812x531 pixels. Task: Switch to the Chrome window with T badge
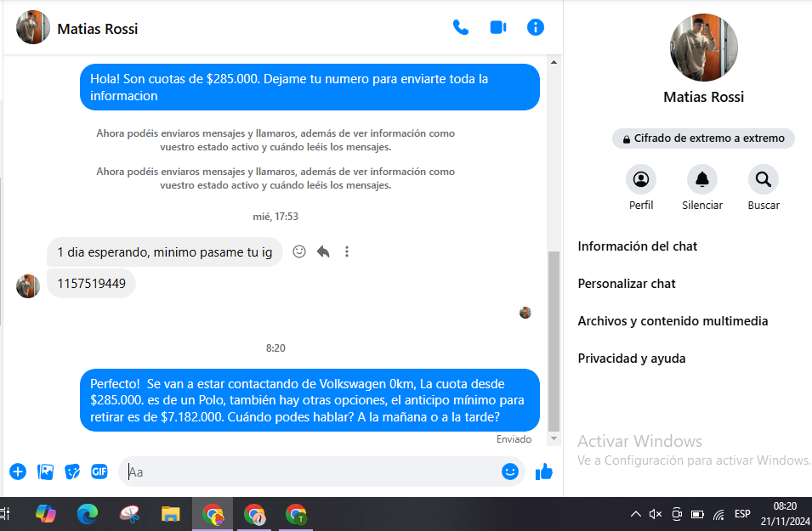point(296,514)
